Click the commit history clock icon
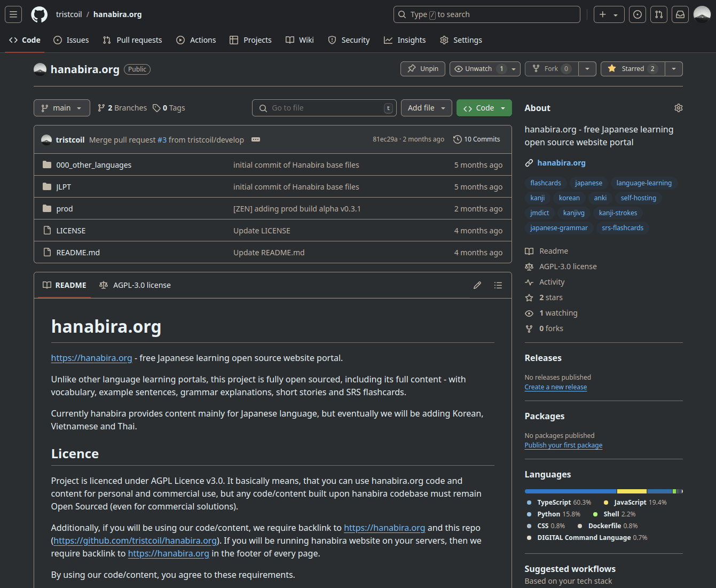 [x=457, y=139]
